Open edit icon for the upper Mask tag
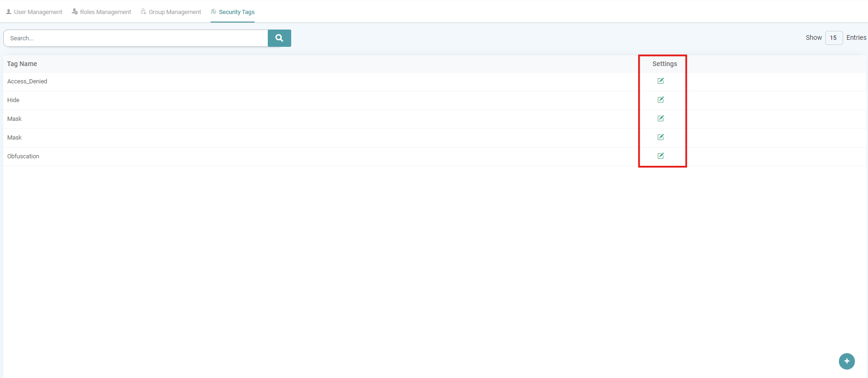Viewport: 868px width, 378px height. pos(660,119)
